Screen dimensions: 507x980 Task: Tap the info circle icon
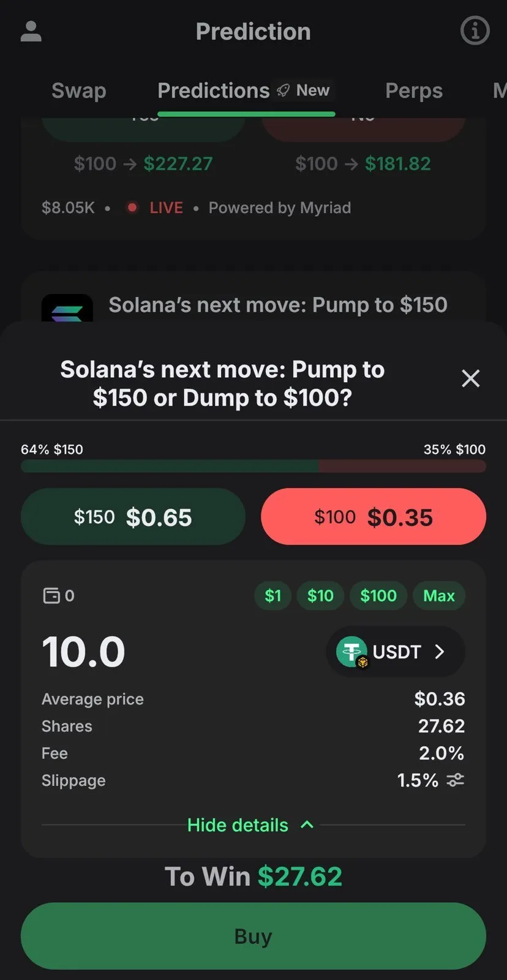click(475, 31)
